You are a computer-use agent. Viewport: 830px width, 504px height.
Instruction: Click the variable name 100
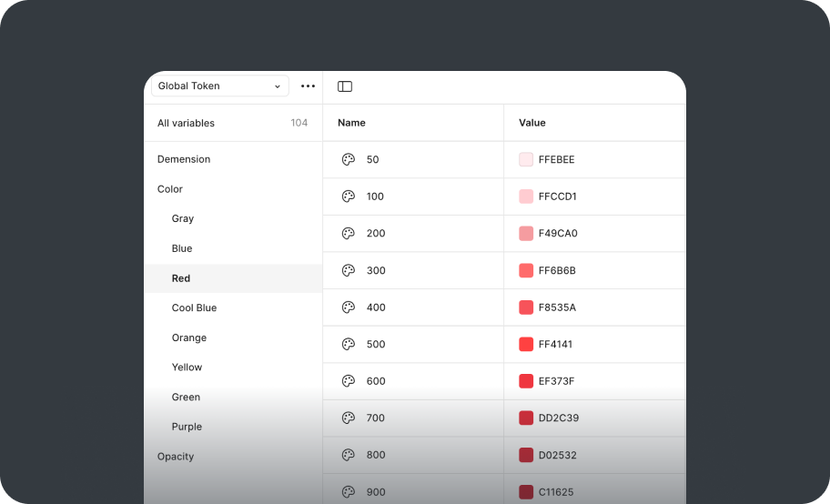375,197
